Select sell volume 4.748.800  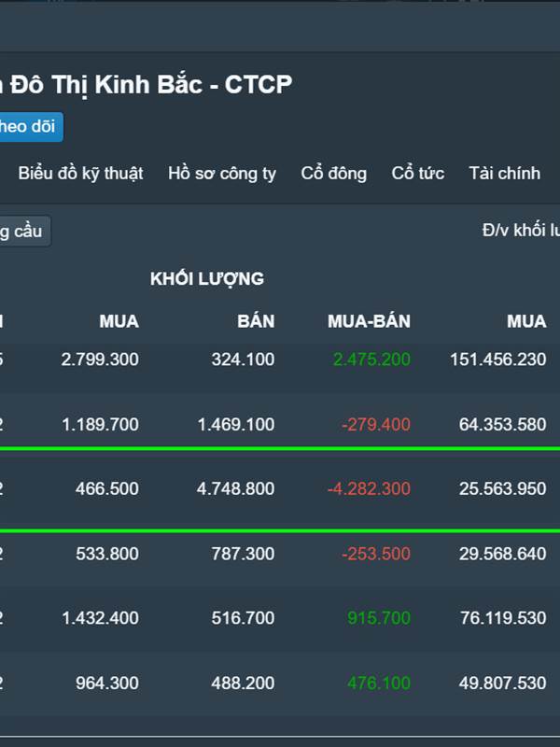coord(236,488)
